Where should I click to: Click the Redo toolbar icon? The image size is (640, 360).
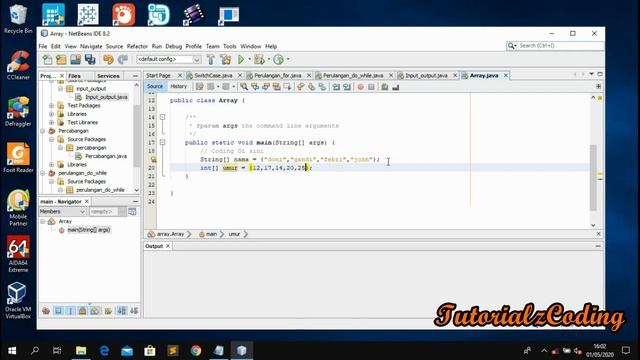point(122,60)
